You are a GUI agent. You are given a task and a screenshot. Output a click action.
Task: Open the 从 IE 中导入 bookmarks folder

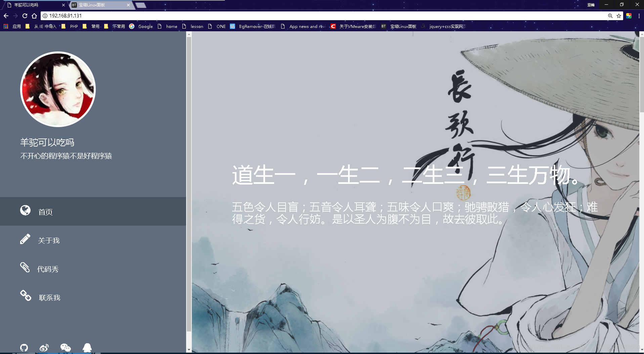[41, 26]
